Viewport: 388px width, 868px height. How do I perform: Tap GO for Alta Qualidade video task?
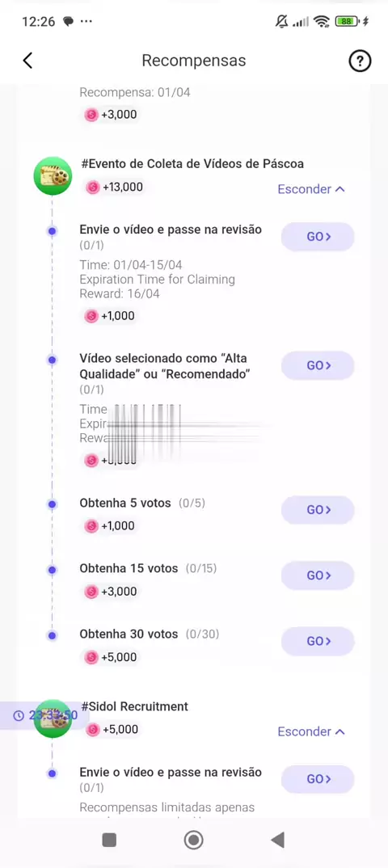coord(318,365)
